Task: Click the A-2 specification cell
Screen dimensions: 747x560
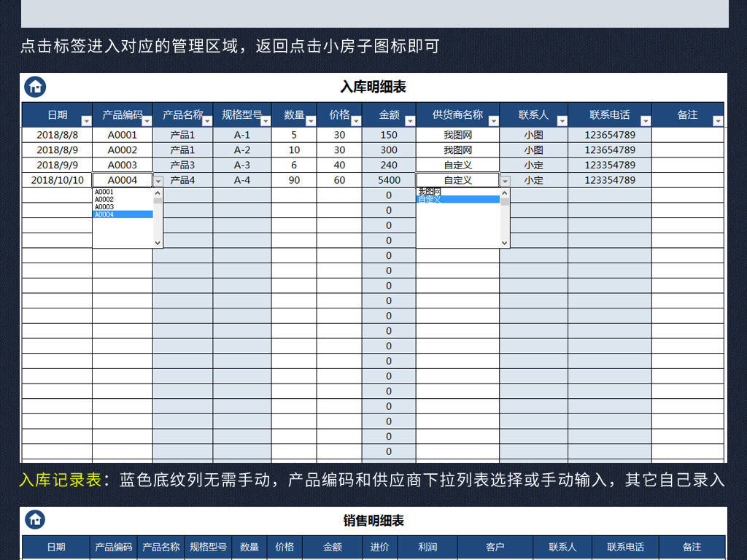Action: coord(242,150)
